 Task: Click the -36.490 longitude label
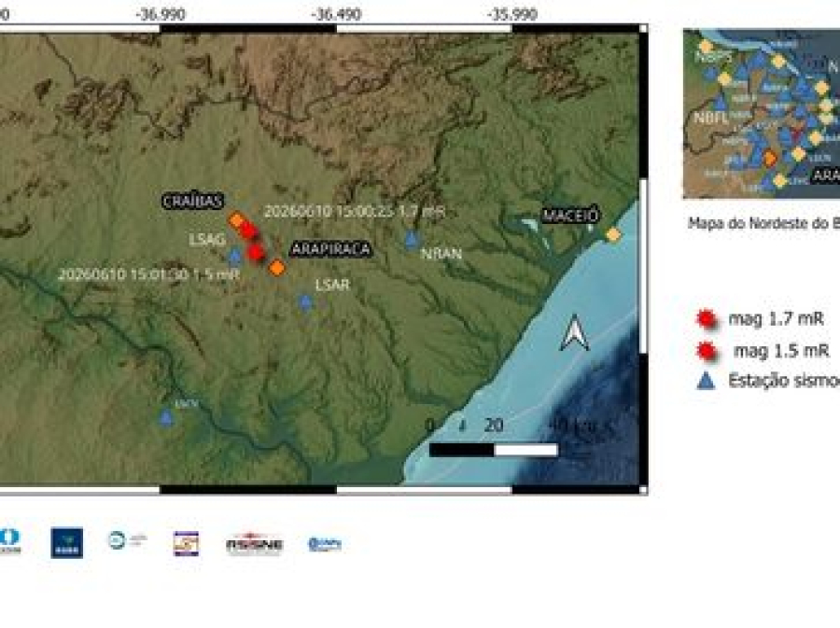[336, 14]
